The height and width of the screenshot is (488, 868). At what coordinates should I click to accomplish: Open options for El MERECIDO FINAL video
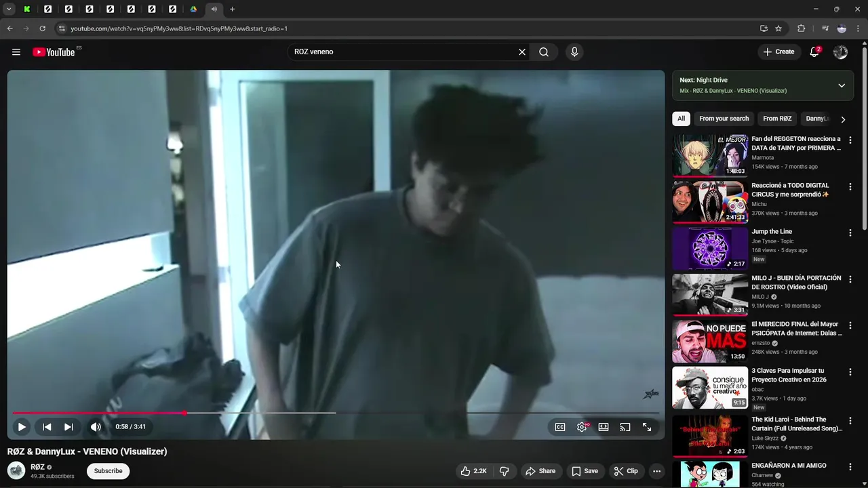click(850, 325)
